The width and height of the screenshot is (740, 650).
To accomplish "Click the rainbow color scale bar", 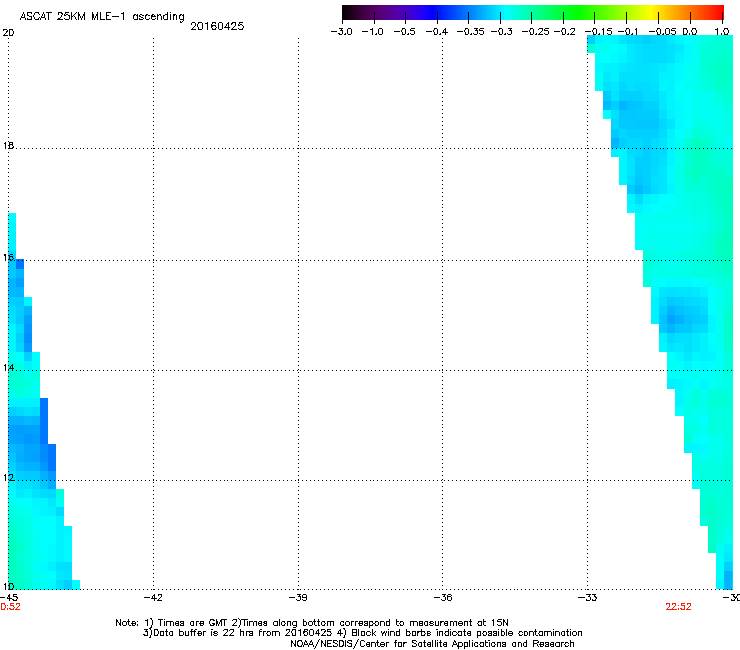I will [x=533, y=12].
